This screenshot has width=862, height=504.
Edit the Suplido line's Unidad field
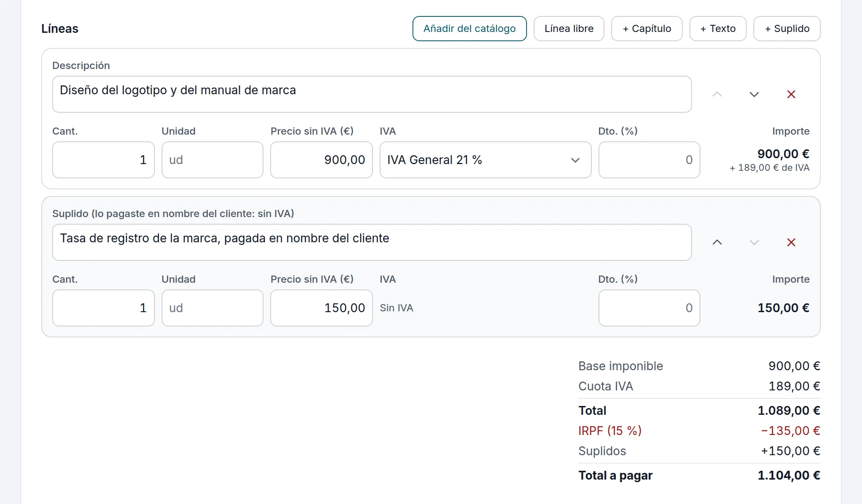click(x=213, y=308)
